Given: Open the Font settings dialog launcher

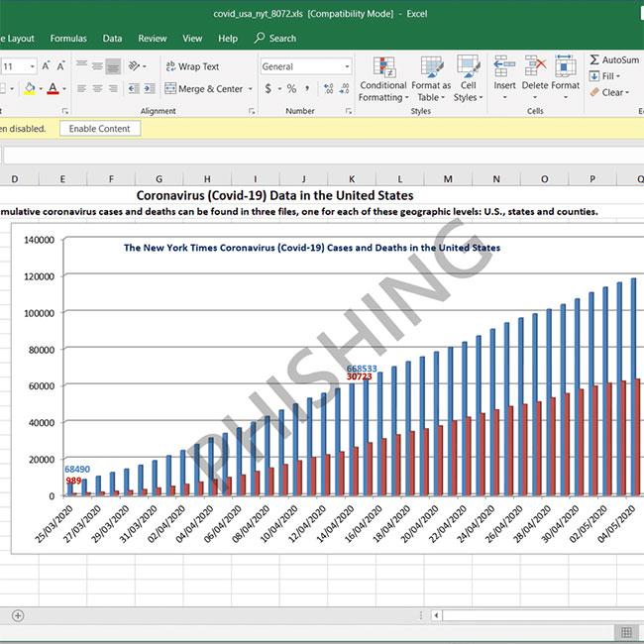Looking at the screenshot, I should point(64,111).
